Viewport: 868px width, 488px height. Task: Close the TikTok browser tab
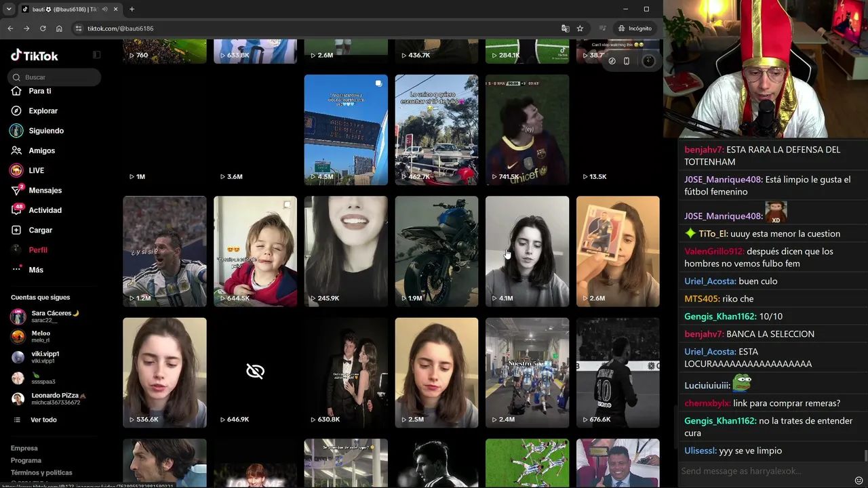[x=115, y=9]
